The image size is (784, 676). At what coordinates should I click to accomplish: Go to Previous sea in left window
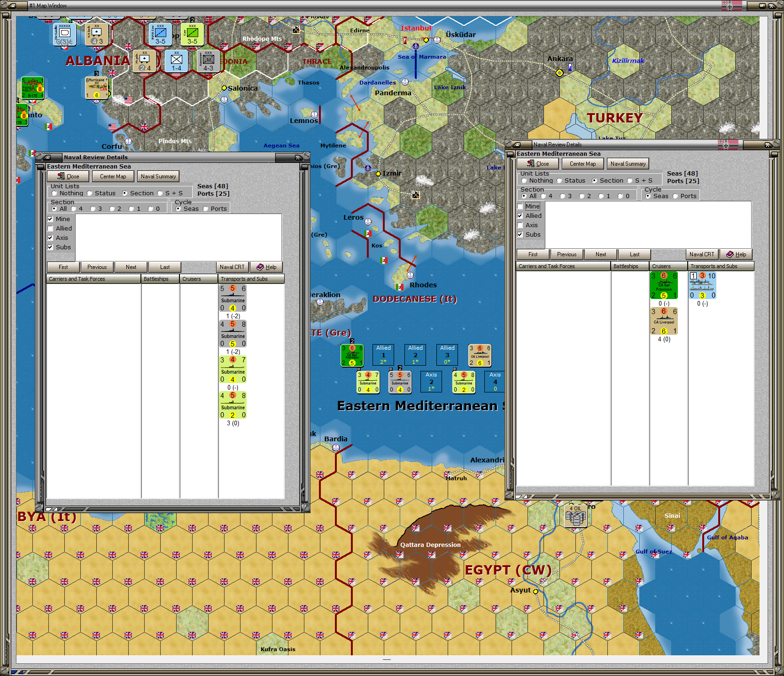(97, 267)
